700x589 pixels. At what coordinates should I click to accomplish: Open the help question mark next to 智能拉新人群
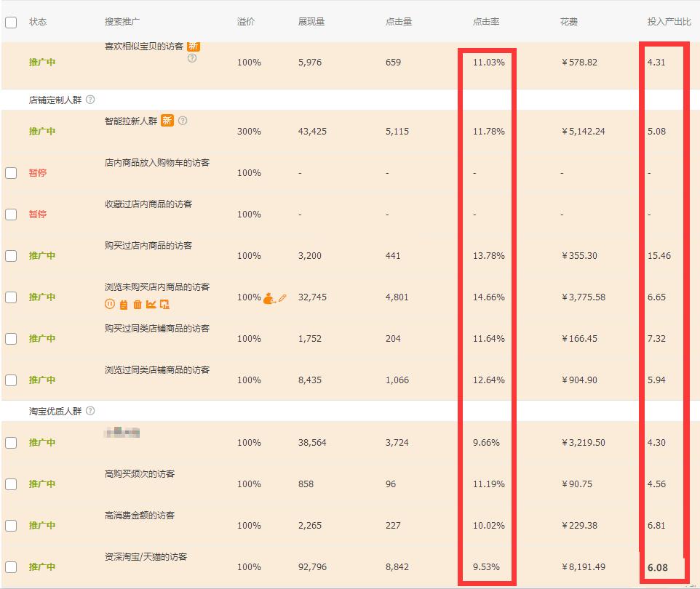(x=183, y=121)
